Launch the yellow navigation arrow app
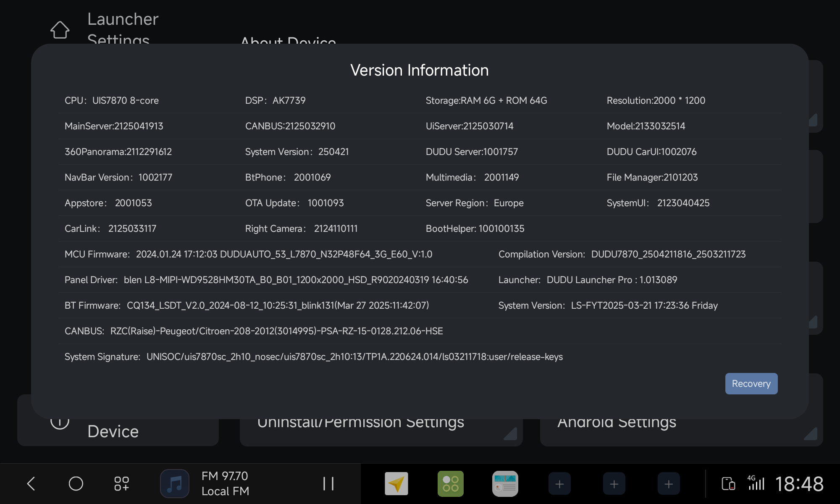 pos(396,484)
